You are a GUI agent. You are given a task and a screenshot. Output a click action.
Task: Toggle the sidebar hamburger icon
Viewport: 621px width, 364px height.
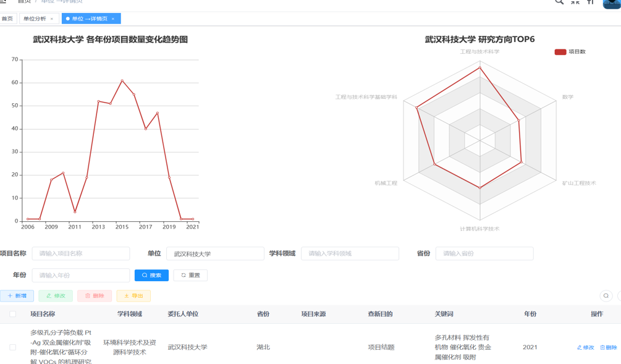(2, 1)
